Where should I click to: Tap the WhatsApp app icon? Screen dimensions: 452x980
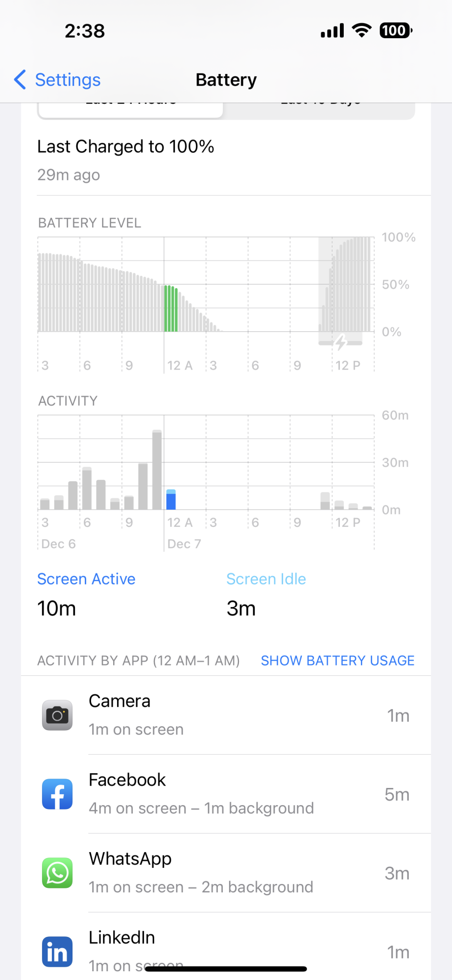[x=57, y=873]
